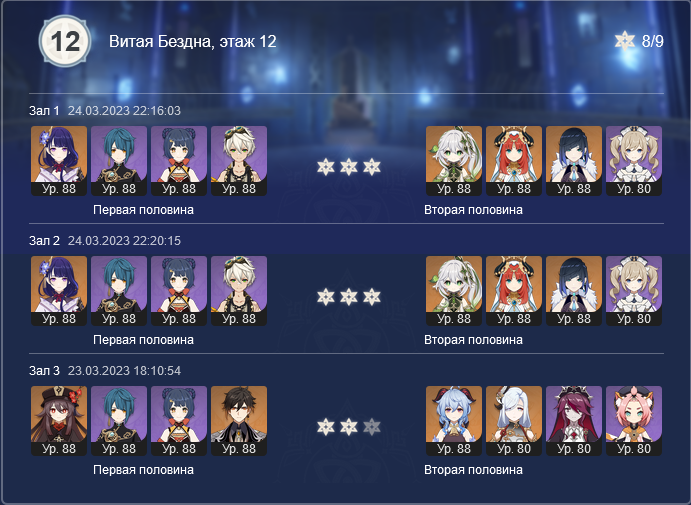Click the 'Вторая половина' label under Зал 3

coord(473,470)
